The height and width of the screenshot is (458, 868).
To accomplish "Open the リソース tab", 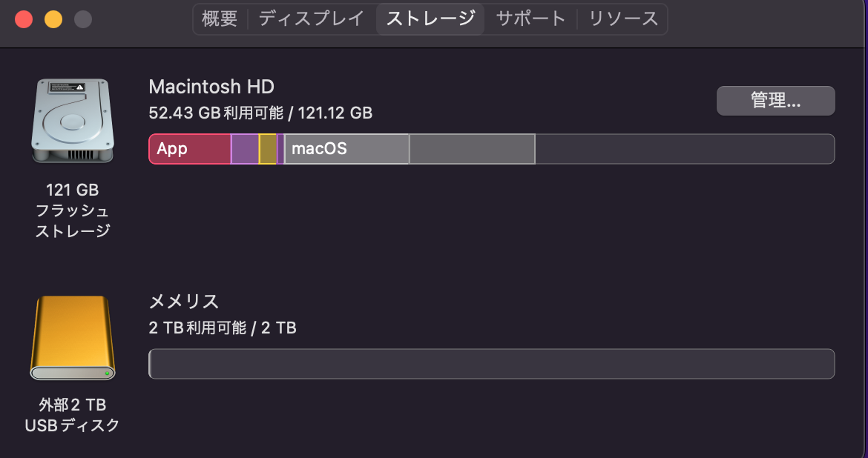I will click(623, 19).
